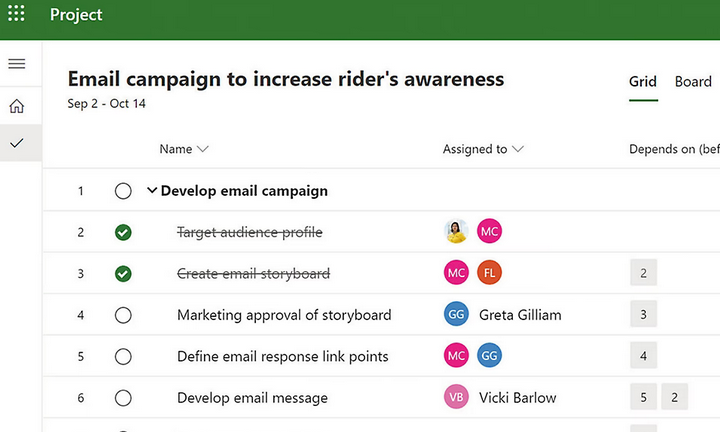720x432 pixels.
Task: Click FL avatar on Create email storyboard
Action: [x=489, y=273]
